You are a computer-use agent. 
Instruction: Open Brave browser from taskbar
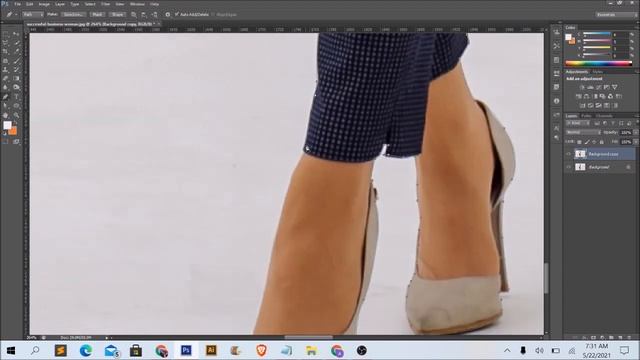(x=261, y=350)
